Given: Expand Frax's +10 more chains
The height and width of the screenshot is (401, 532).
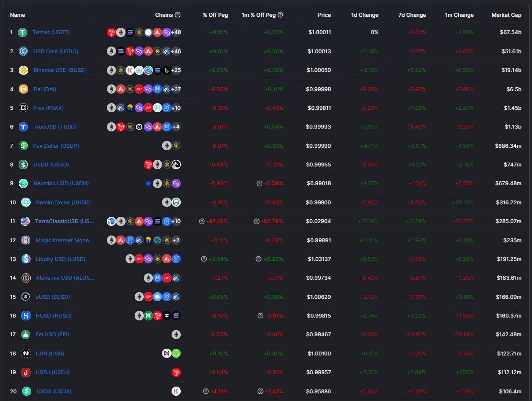Looking at the screenshot, I should (176, 107).
